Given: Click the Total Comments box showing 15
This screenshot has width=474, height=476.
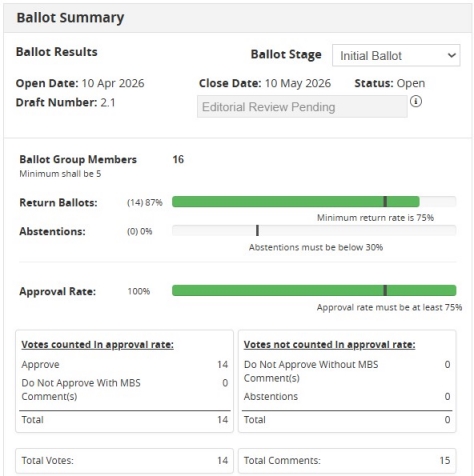Looking at the screenshot, I should (x=347, y=460).
